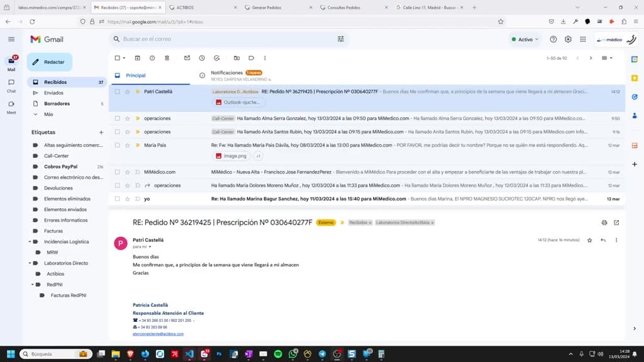
Task: Open the Gmail main menu hamburger
Action: pos(11,40)
